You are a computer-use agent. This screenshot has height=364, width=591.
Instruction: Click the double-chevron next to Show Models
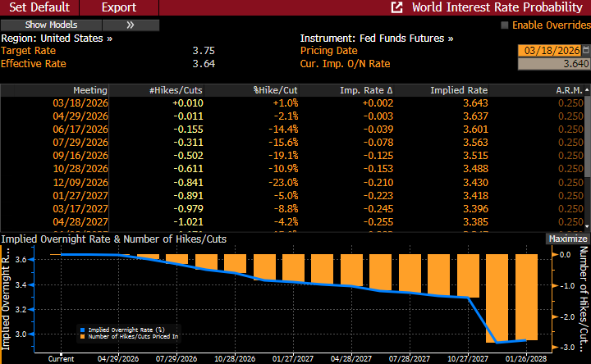pos(131,25)
